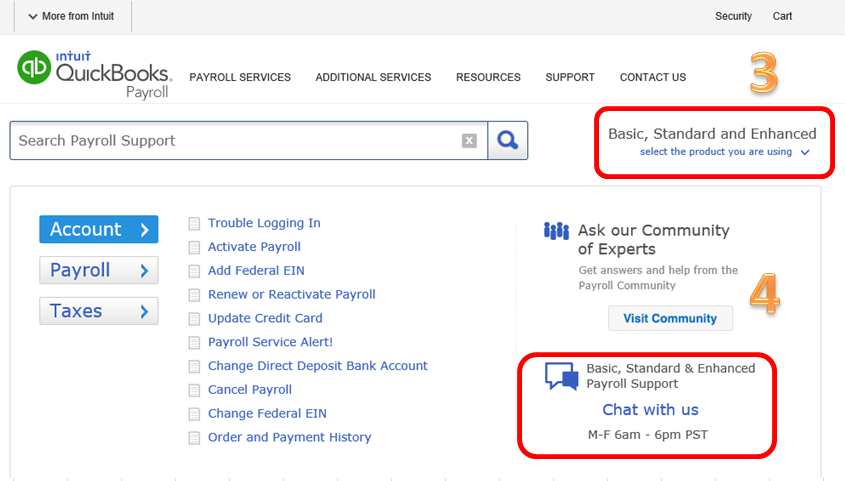Click the Visit Community button

coord(670,318)
